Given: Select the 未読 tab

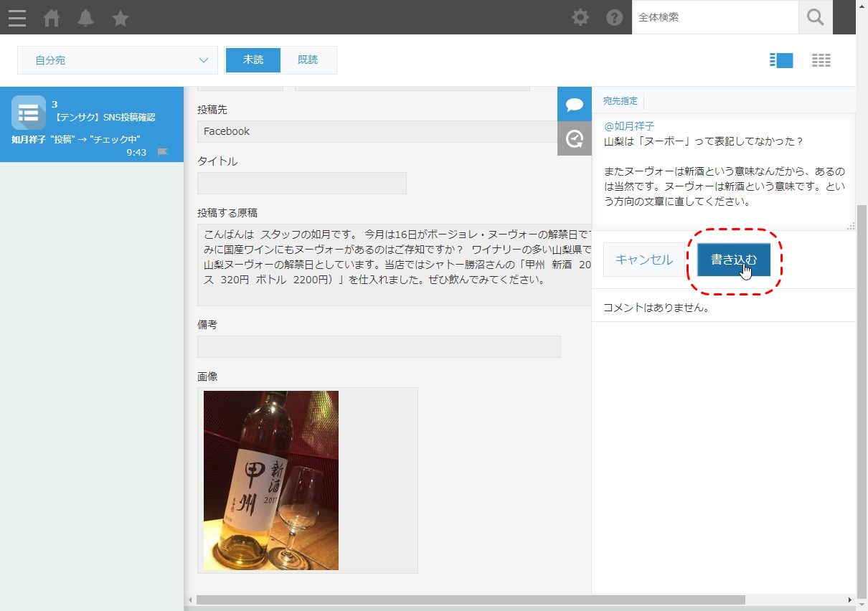Looking at the screenshot, I should click(253, 60).
